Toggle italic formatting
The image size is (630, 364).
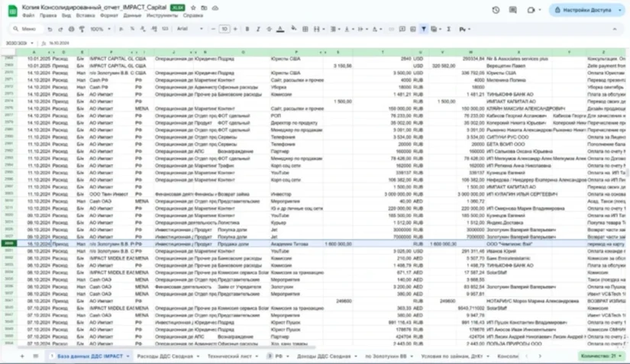[258, 29]
